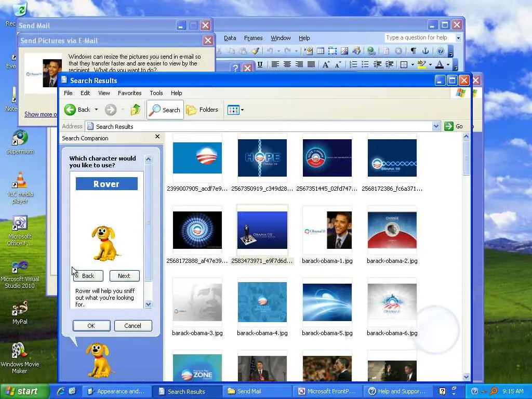Click OK in Search Companion

[91, 326]
